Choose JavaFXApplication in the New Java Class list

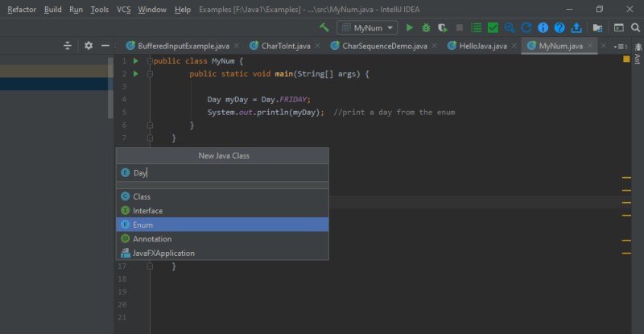click(222, 253)
